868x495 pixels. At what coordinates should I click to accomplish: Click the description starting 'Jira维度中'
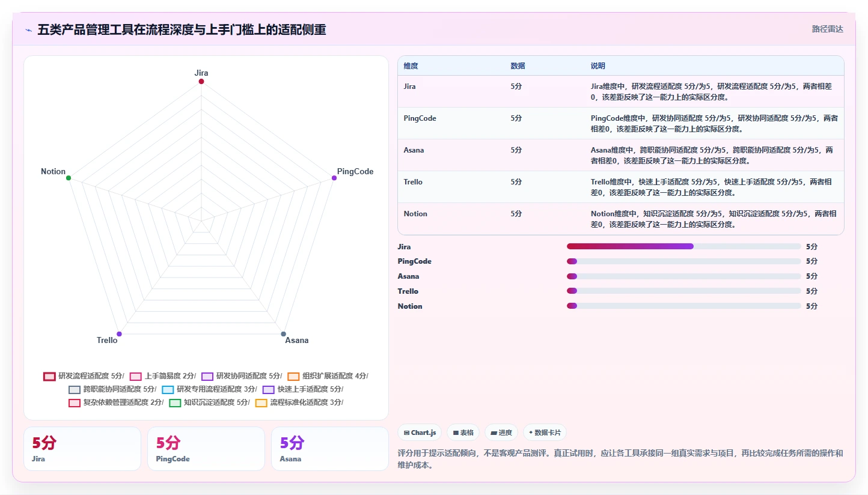click(x=714, y=91)
